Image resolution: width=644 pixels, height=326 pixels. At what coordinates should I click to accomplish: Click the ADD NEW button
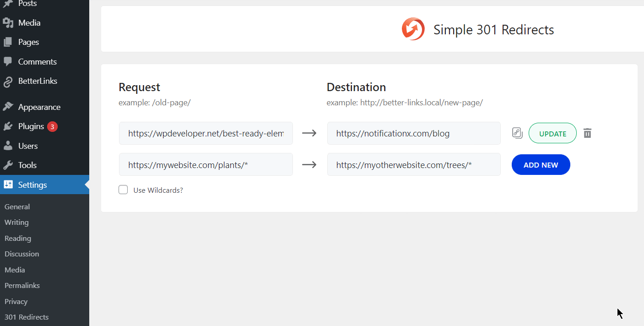click(541, 164)
